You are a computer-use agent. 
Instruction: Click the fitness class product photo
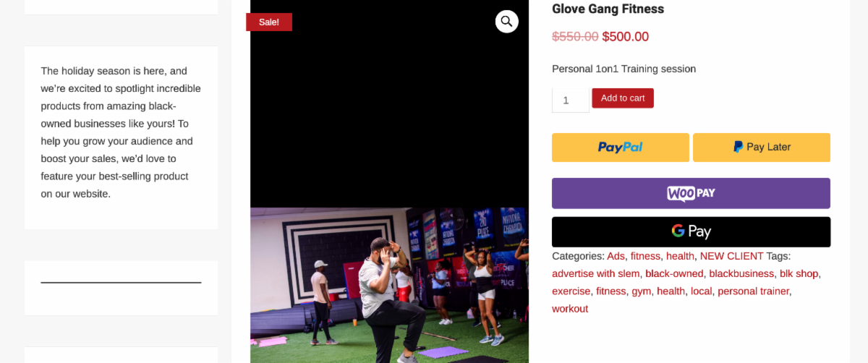389,285
